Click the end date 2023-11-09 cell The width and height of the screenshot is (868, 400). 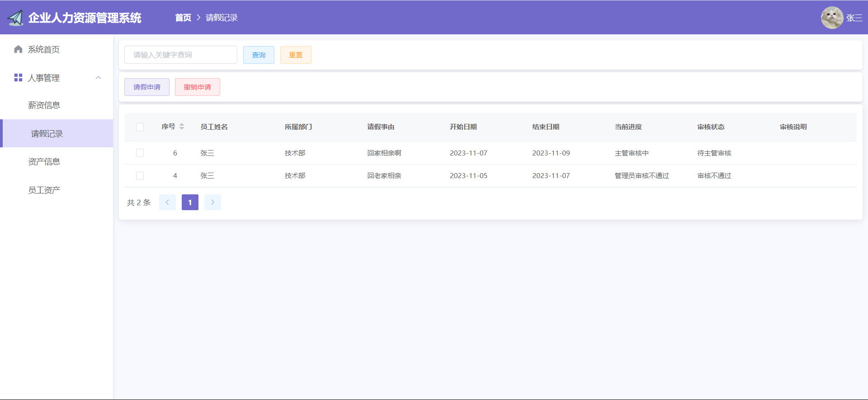pyautogui.click(x=551, y=153)
